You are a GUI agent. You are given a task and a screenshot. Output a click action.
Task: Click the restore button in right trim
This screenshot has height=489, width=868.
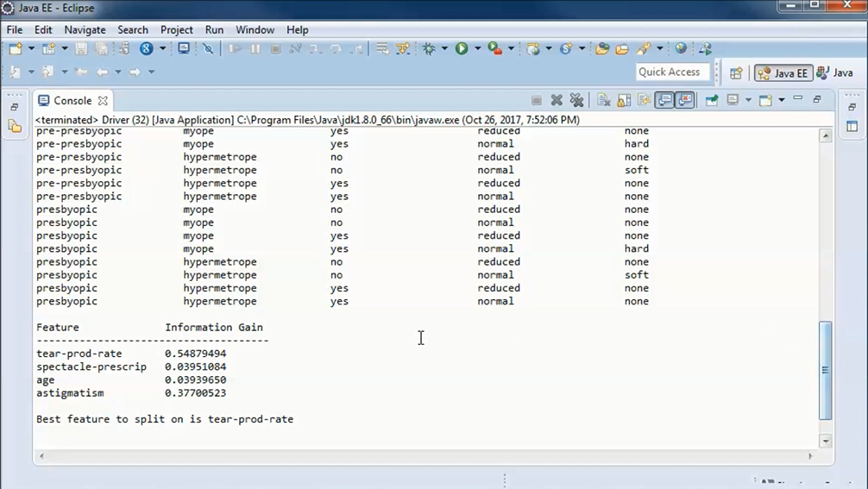coord(852,107)
